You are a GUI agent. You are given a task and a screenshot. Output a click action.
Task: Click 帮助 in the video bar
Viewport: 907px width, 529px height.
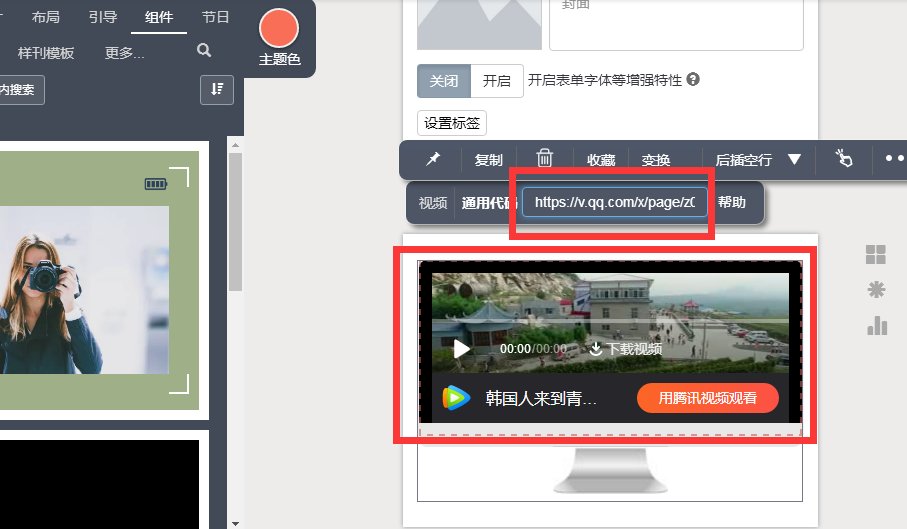click(732, 202)
